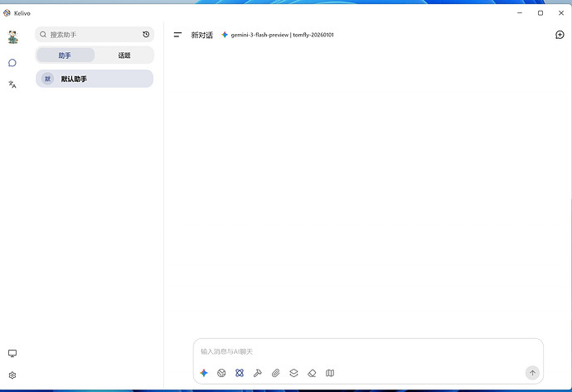Minimize the Kelivo window

pyautogui.click(x=520, y=12)
